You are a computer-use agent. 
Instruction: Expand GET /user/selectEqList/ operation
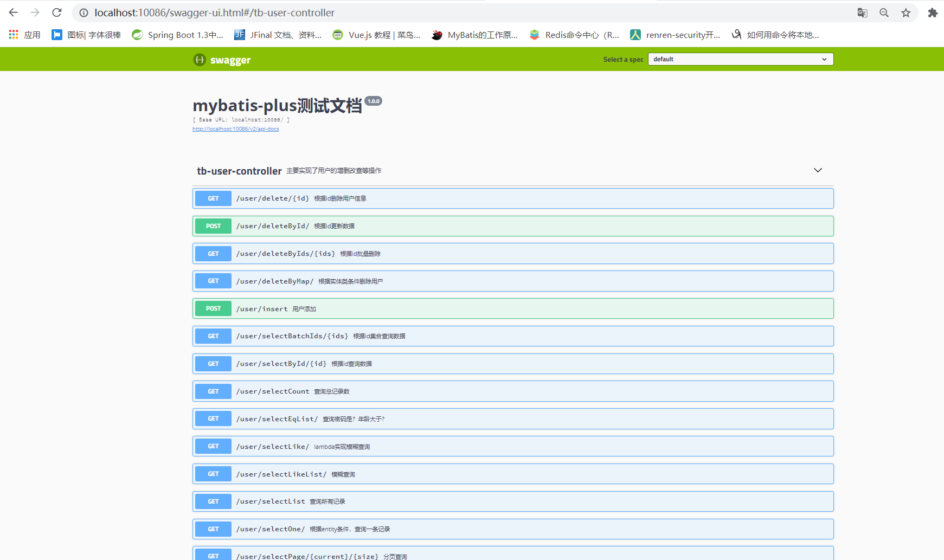point(513,419)
